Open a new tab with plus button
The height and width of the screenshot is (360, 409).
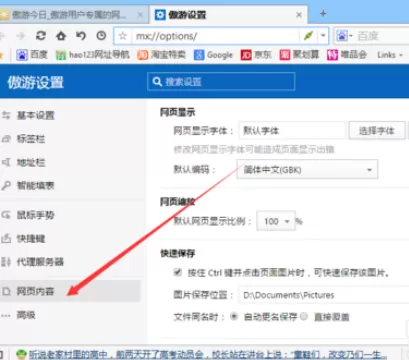323,14
